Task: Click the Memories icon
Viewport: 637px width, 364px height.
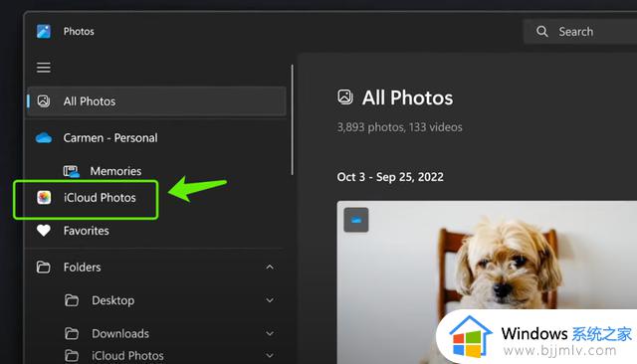Action: pyautogui.click(x=71, y=171)
